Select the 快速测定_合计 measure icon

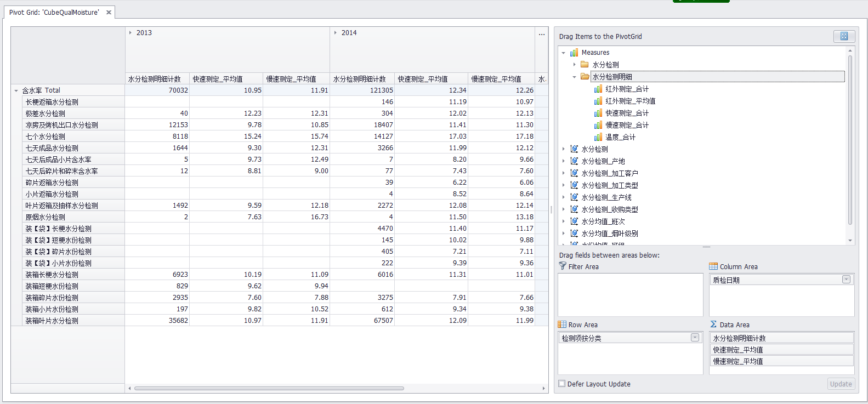tap(598, 113)
